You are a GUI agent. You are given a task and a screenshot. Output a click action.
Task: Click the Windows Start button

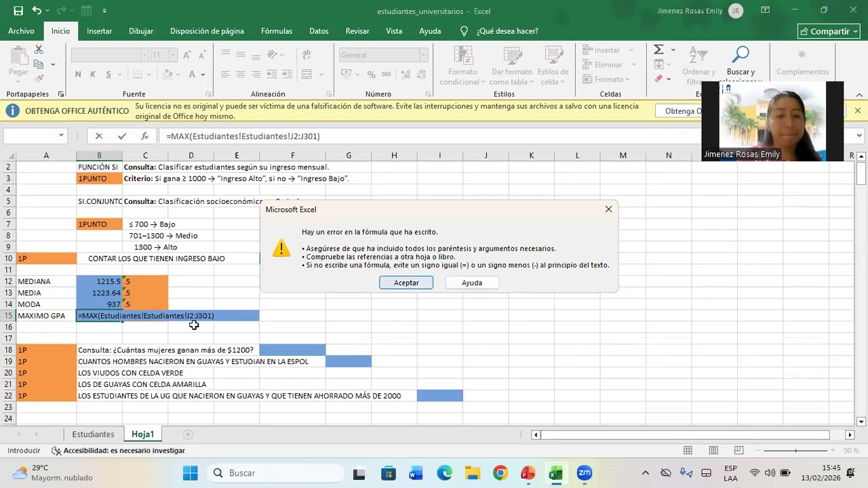(190, 473)
